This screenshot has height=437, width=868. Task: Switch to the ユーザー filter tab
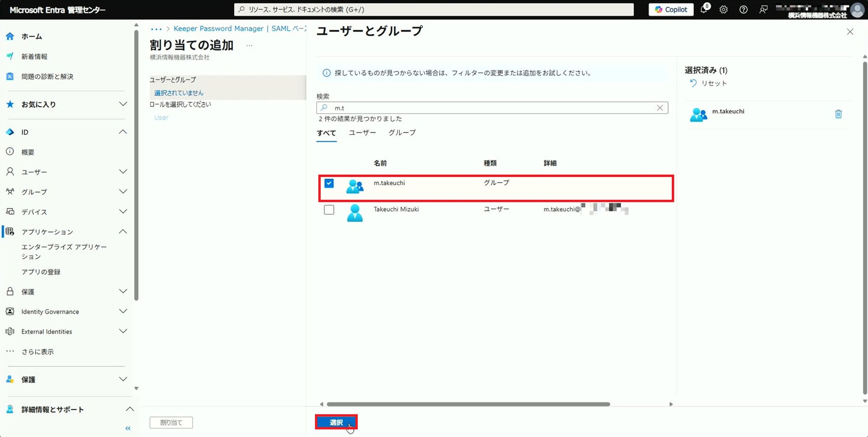click(362, 133)
